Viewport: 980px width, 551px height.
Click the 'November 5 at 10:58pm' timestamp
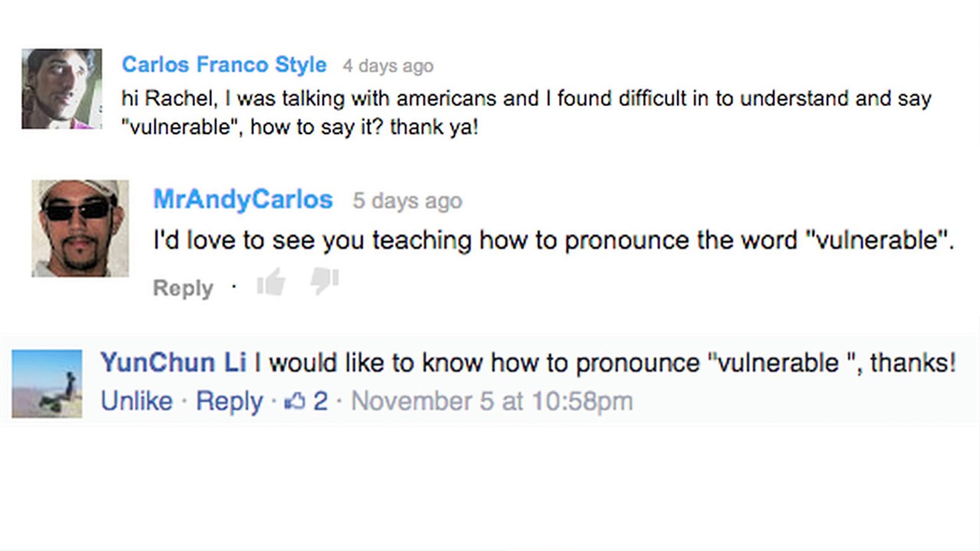[492, 401]
